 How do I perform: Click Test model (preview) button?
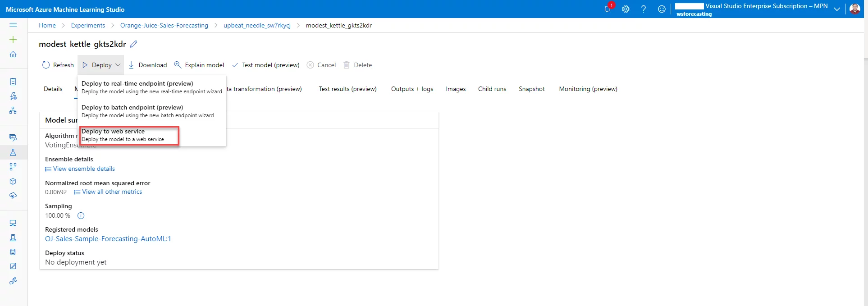(x=265, y=65)
